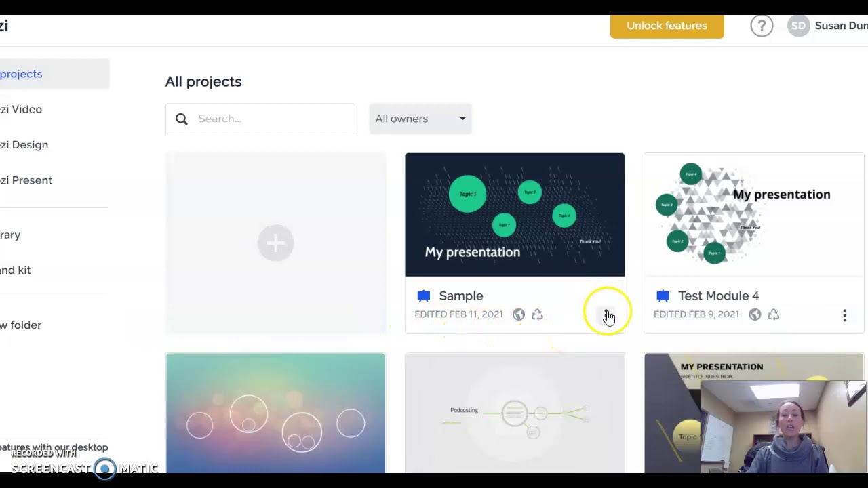Click the New folder sidebar link

[20, 325]
